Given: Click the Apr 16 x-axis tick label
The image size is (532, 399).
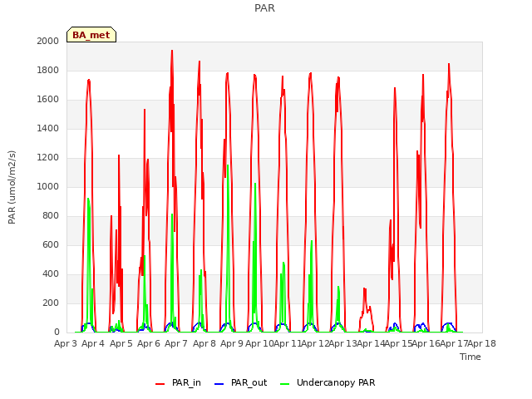Looking at the screenshot, I should coord(426,343).
